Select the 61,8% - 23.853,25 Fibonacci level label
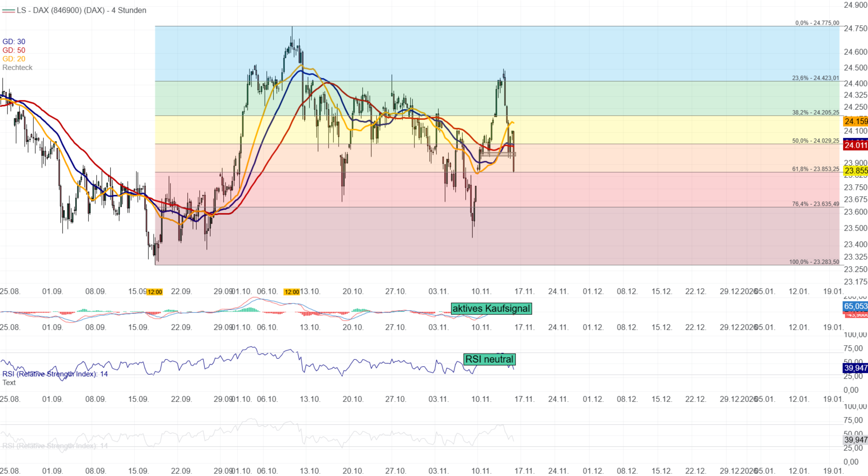The image size is (868, 476). 816,169
